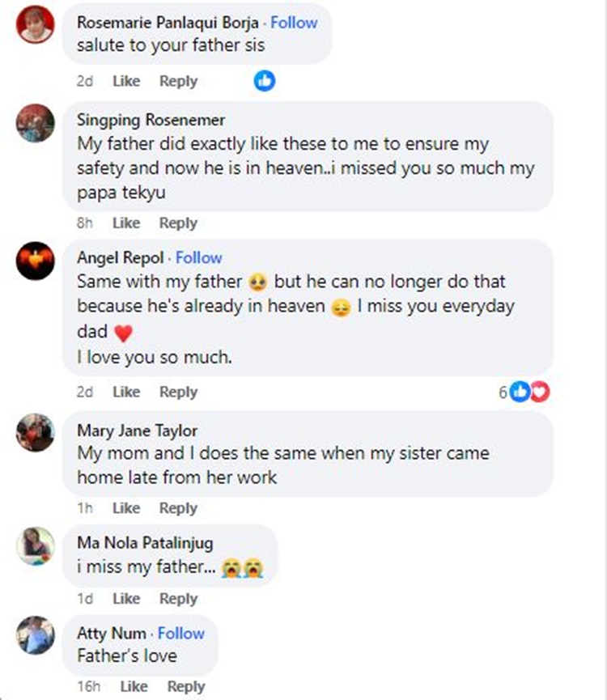Image resolution: width=607 pixels, height=700 pixels.
Task: Follow Angel Repol
Action: click(199, 257)
